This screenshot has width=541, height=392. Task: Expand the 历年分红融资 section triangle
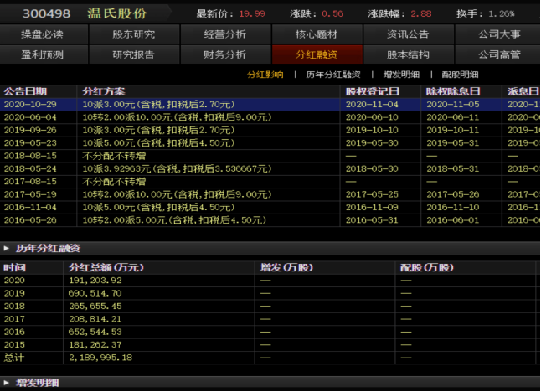(x=6, y=248)
